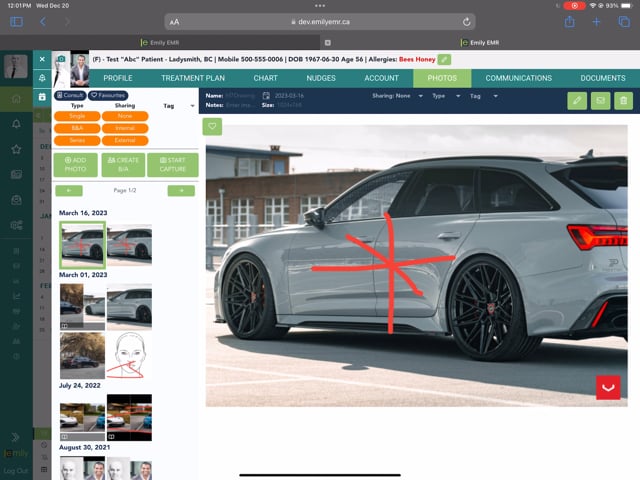Screen dimensions: 640x480
Task: Switch to first Emily EMR browser tab
Action: 160,42
